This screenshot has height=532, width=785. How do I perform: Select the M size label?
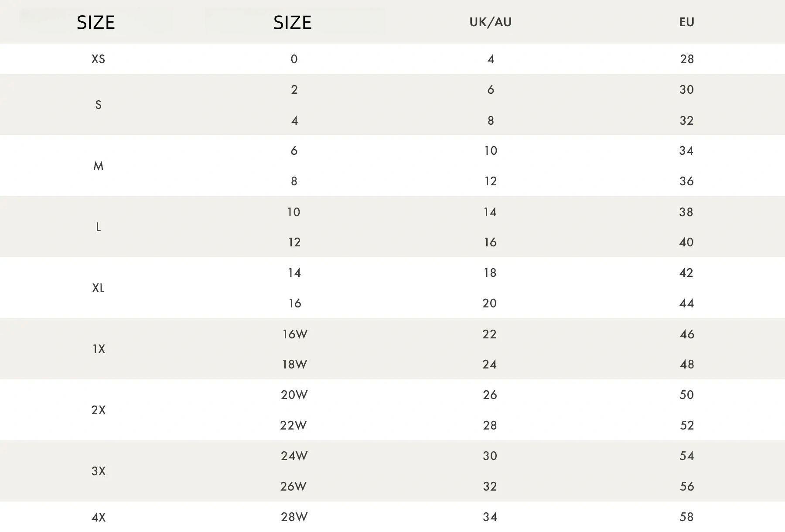(x=98, y=166)
